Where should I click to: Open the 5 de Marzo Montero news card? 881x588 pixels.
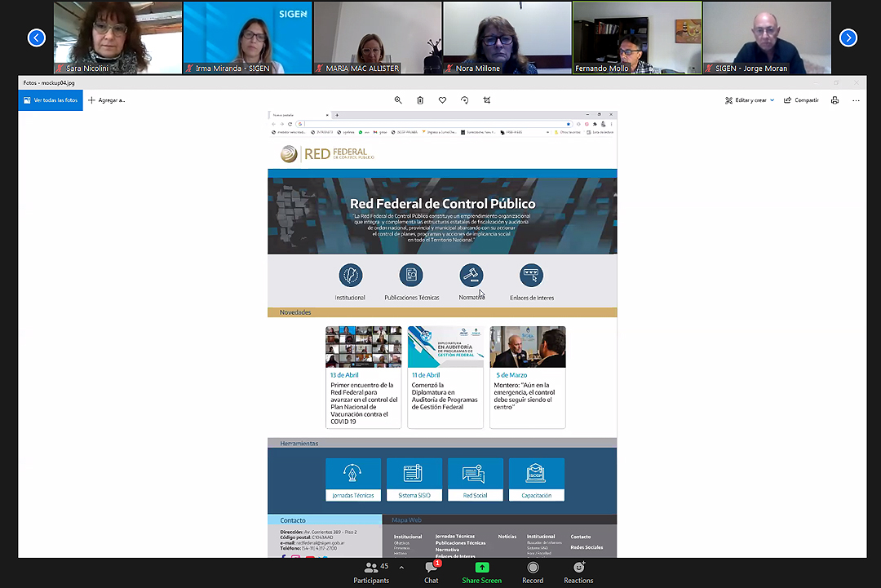528,377
